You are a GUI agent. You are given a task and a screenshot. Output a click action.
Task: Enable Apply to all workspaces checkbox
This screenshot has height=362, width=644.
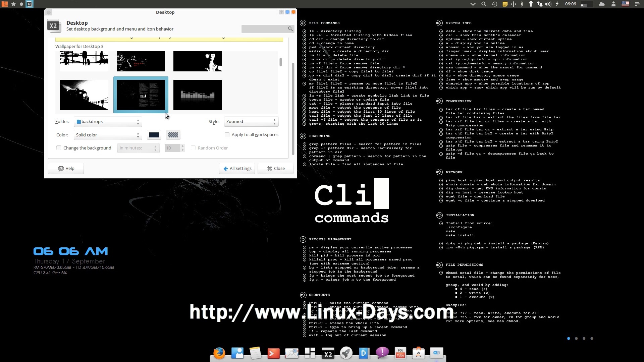(227, 135)
